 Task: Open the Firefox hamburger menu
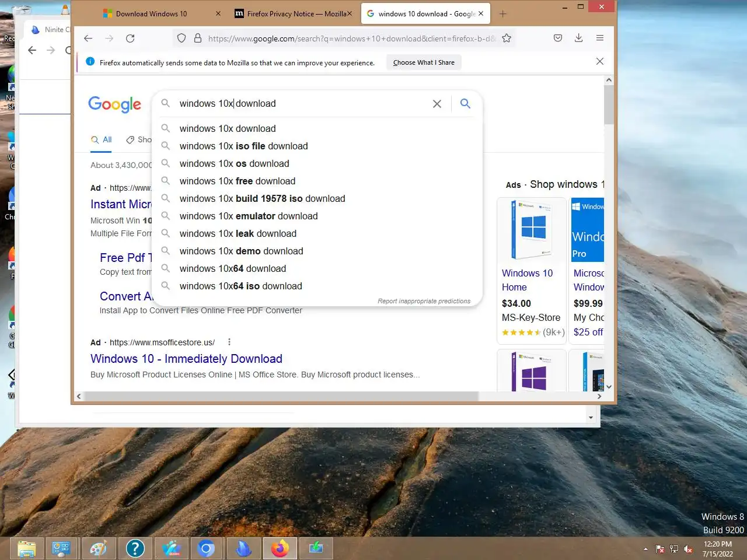[600, 38]
